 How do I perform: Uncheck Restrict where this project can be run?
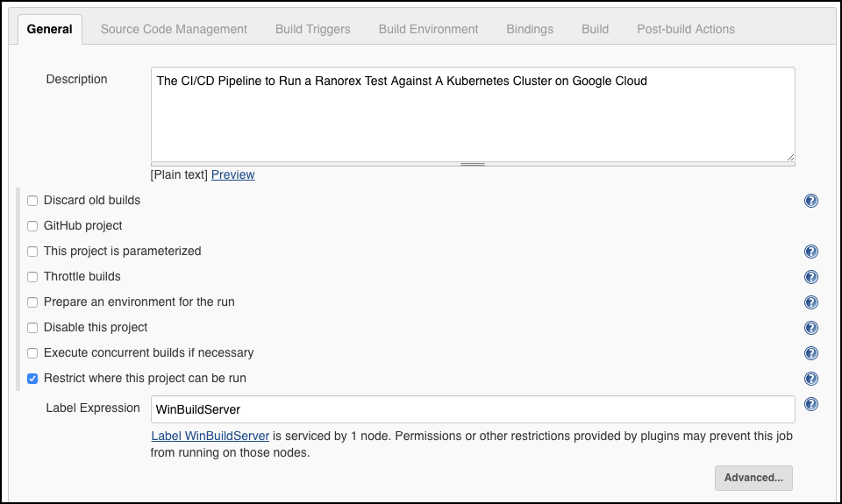click(x=32, y=379)
